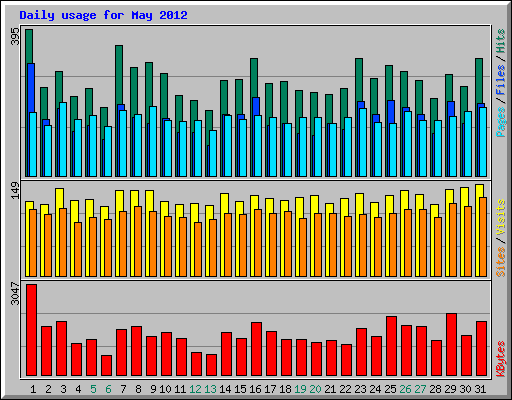512x400 pixels.
Task: Click day 11 on the x-axis
Action: coord(180,389)
